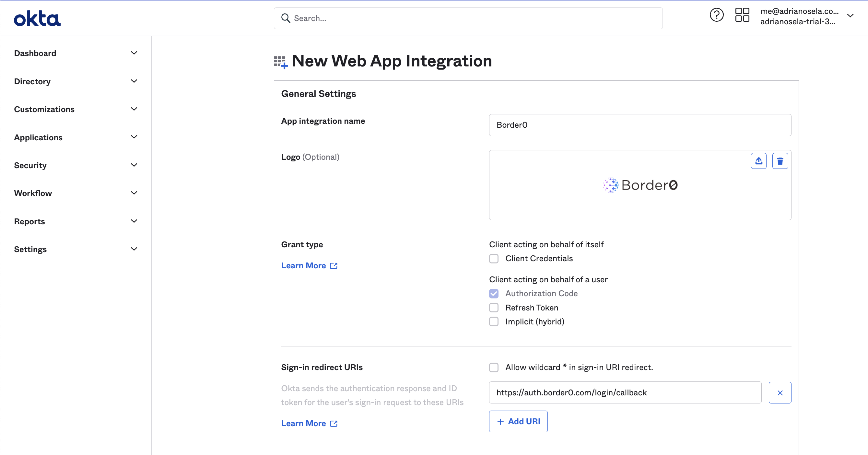The height and width of the screenshot is (455, 868).
Task: Expand the Reports chevron in the sidebar
Action: coord(134,221)
